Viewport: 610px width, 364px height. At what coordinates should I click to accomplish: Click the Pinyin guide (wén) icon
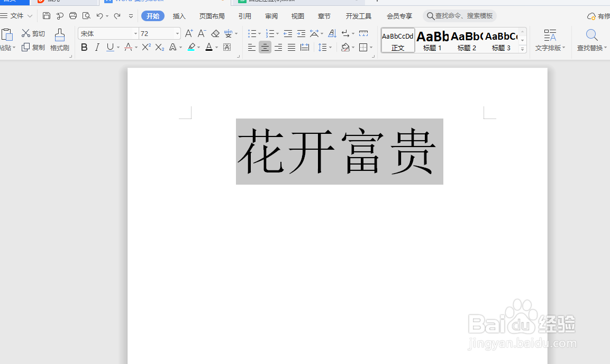[228, 33]
